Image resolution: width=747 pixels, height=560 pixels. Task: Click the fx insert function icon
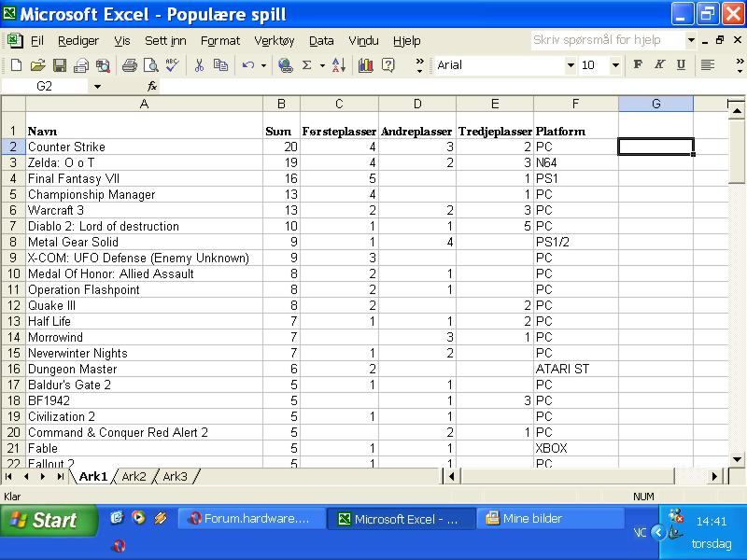pyautogui.click(x=151, y=86)
